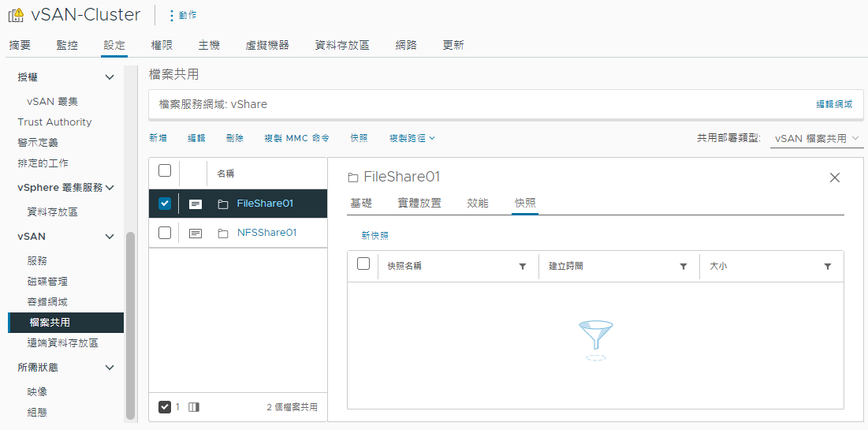
Task: Filter by 大小 column
Action: pyautogui.click(x=828, y=267)
